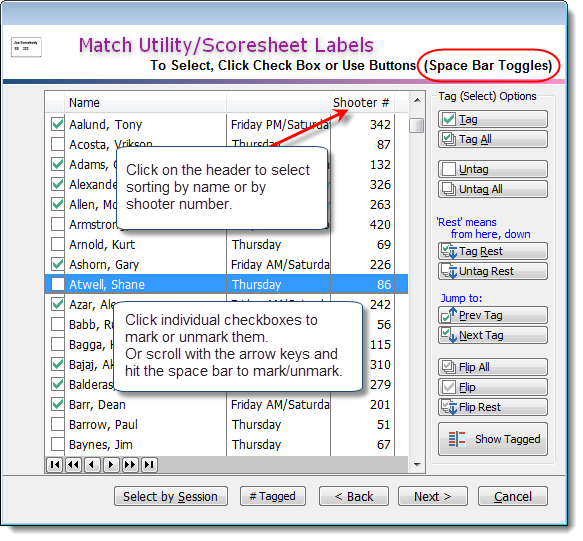Go to last record using navigation arrow
The height and width of the screenshot is (541, 583).
coord(149,465)
